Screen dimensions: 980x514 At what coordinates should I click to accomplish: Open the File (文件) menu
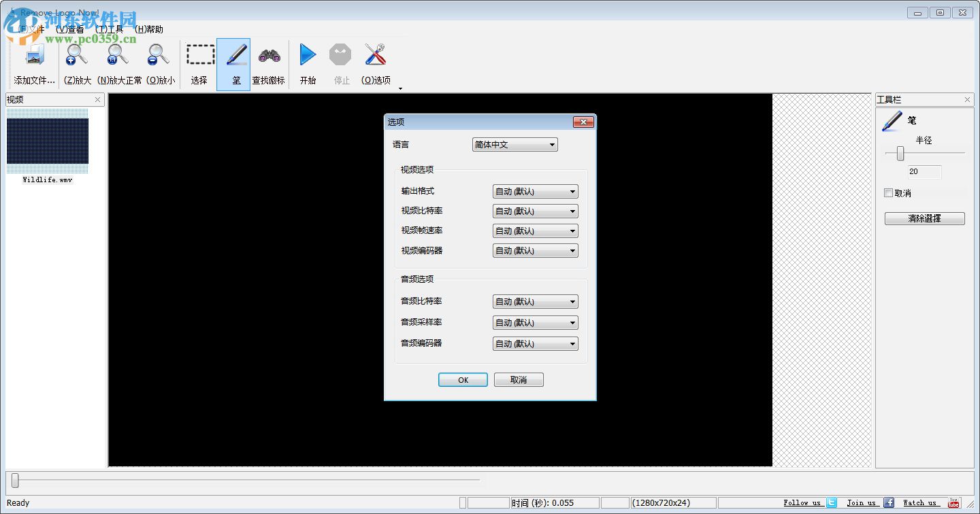[31, 29]
